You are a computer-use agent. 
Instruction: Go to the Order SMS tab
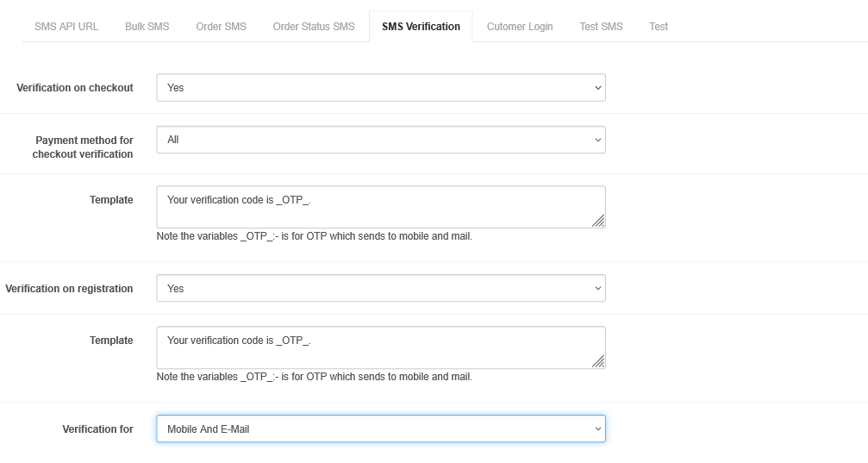pos(221,27)
